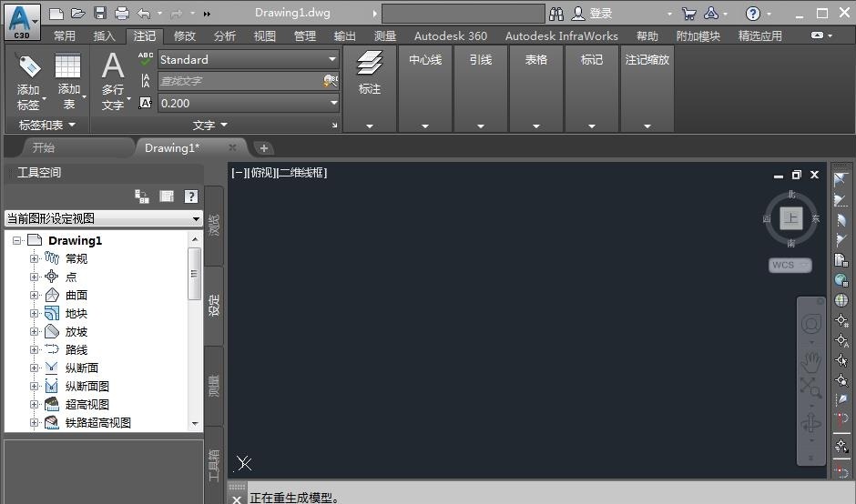Open a drawing file via folder icon
Image resolution: width=856 pixels, height=504 pixels.
coord(78,13)
